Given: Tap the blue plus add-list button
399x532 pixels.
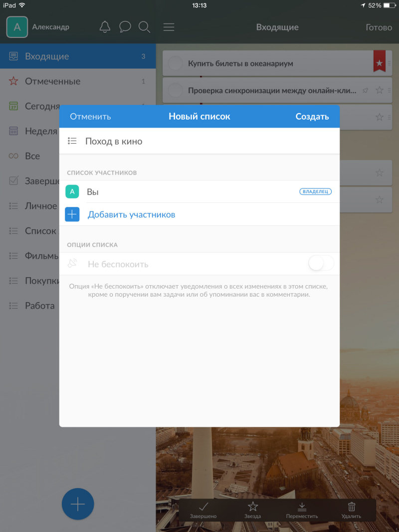Looking at the screenshot, I should coord(78,505).
